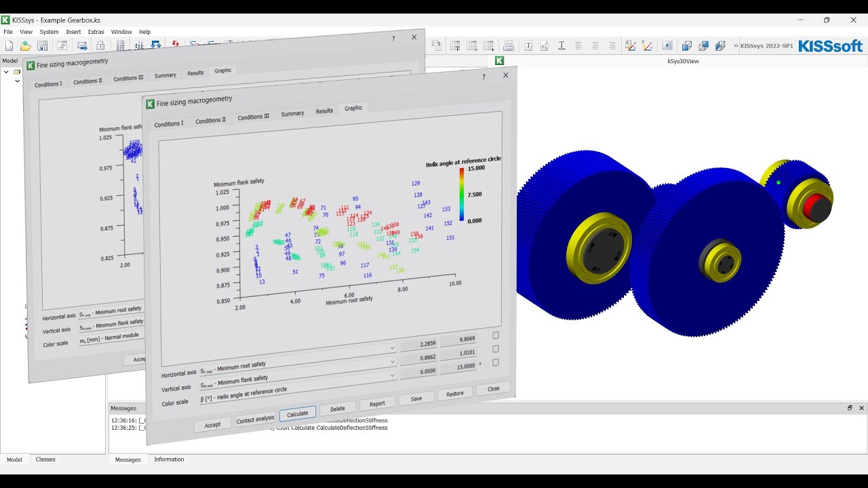This screenshot has width=868, height=488.
Task: Switch to the Classes tab
Action: pyautogui.click(x=45, y=460)
